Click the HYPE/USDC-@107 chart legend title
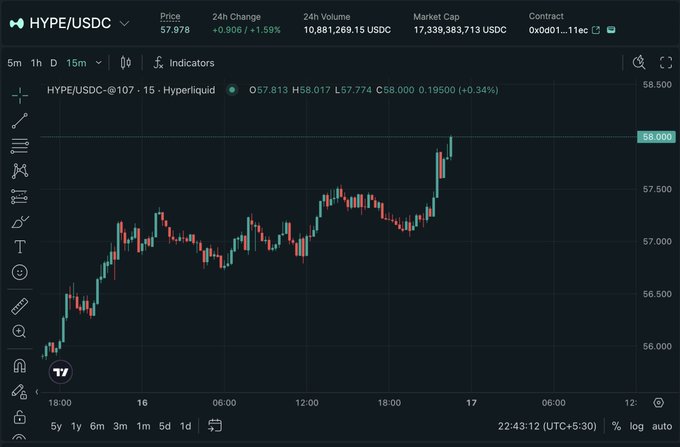This screenshot has width=680, height=447. pyautogui.click(x=131, y=90)
